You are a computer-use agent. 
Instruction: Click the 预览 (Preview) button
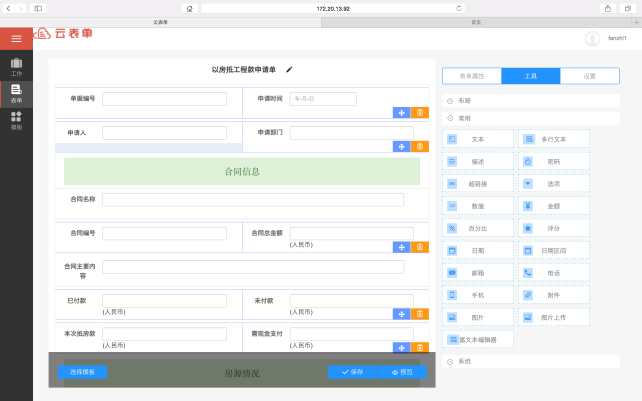[402, 372]
